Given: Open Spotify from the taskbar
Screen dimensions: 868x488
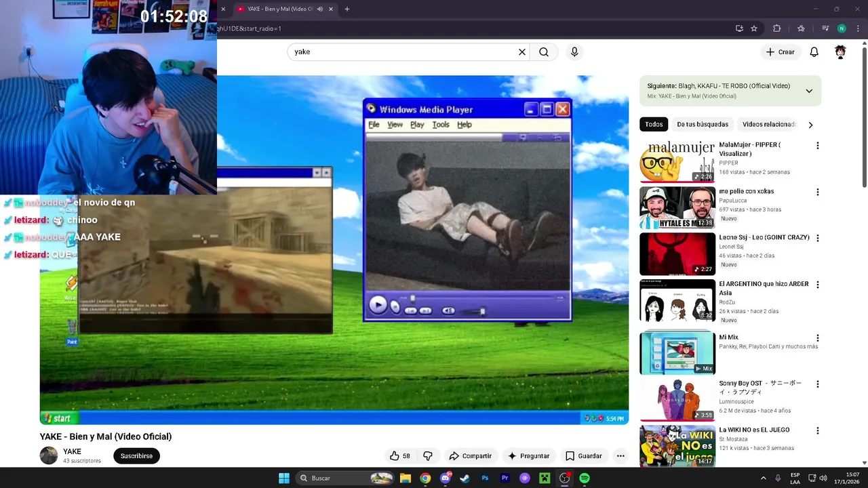Looking at the screenshot, I should (585, 478).
